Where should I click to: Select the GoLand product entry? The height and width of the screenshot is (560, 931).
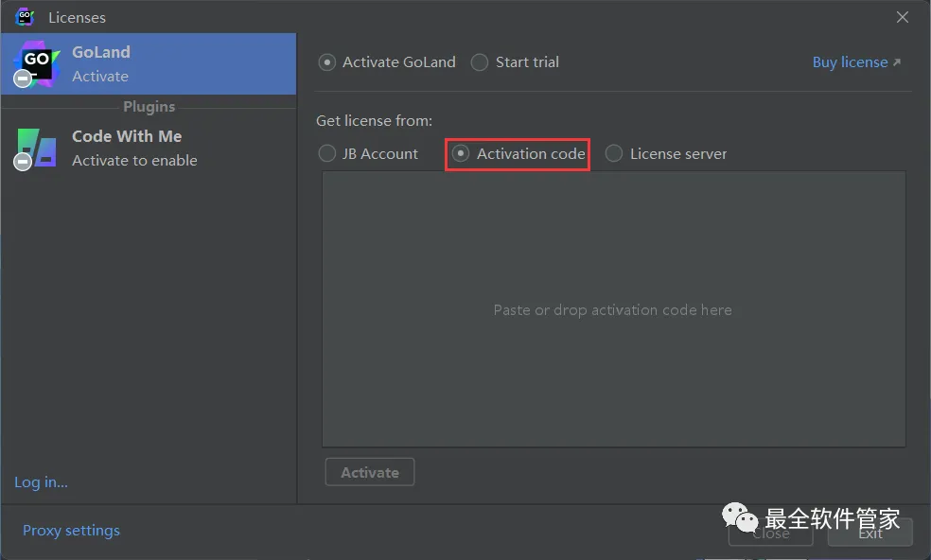pos(149,64)
